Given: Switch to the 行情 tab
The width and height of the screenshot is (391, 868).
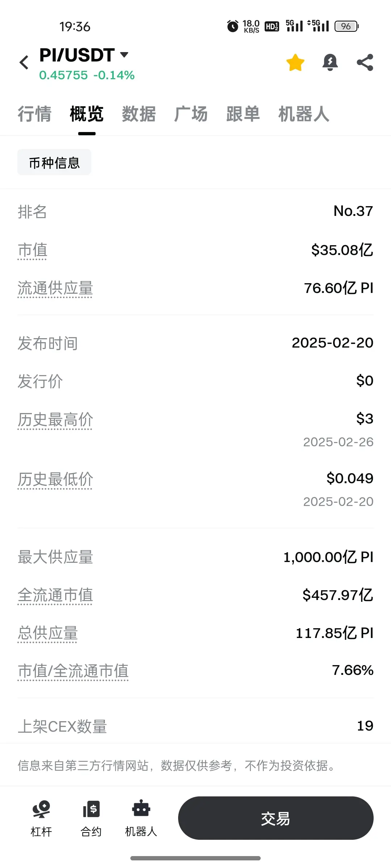Looking at the screenshot, I should tap(35, 114).
